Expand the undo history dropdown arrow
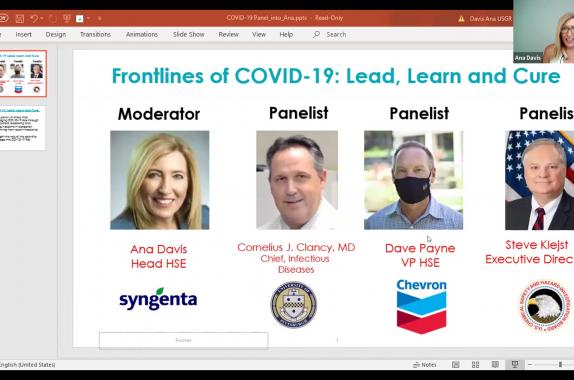This screenshot has height=380, width=574. (42, 18)
